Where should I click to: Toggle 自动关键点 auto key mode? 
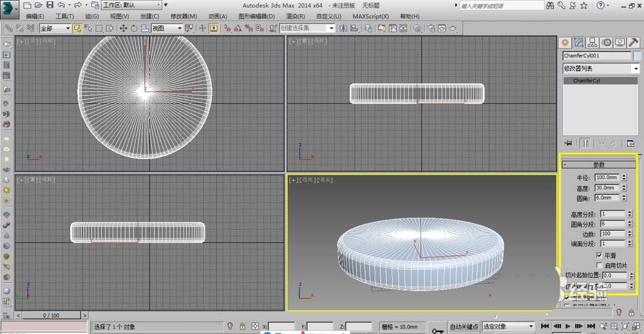(464, 327)
